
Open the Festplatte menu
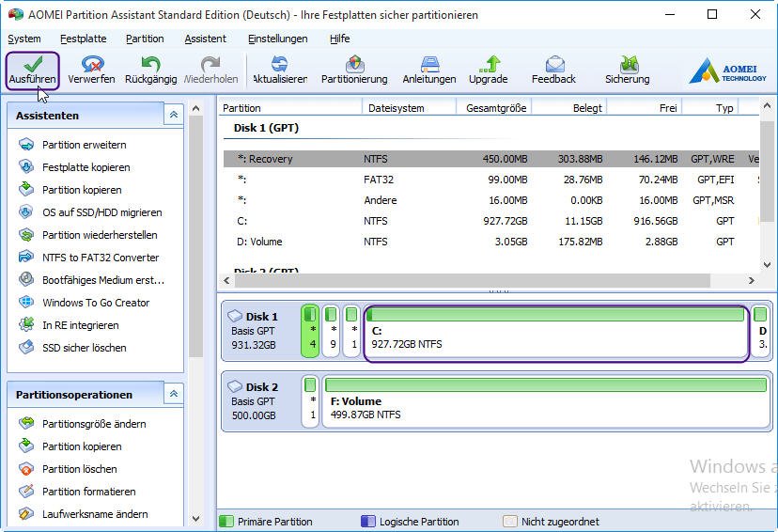click(x=84, y=39)
